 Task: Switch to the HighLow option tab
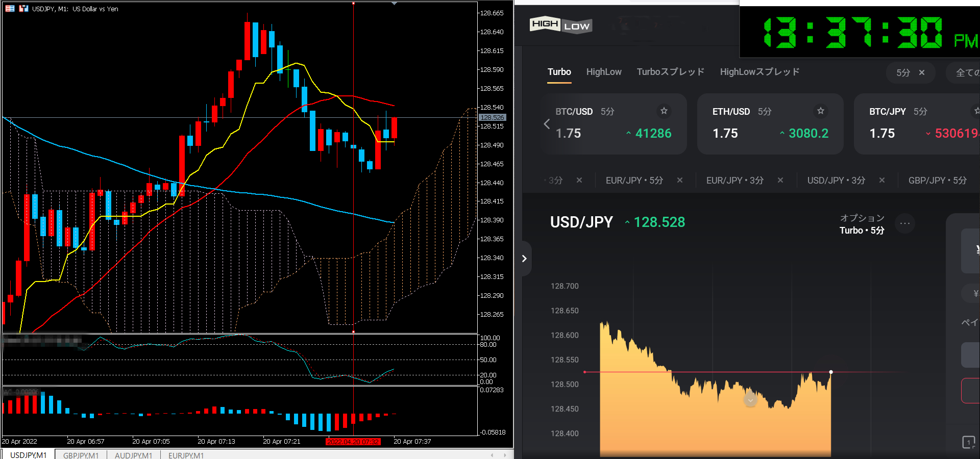pyautogui.click(x=603, y=72)
